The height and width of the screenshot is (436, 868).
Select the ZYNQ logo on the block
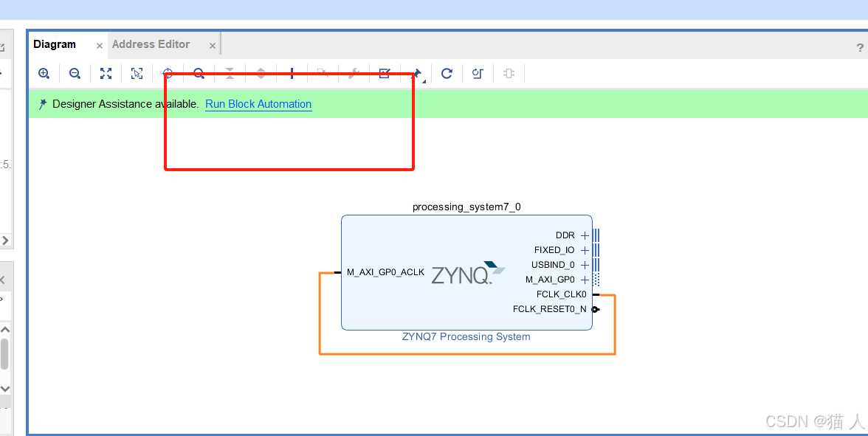[x=468, y=273]
